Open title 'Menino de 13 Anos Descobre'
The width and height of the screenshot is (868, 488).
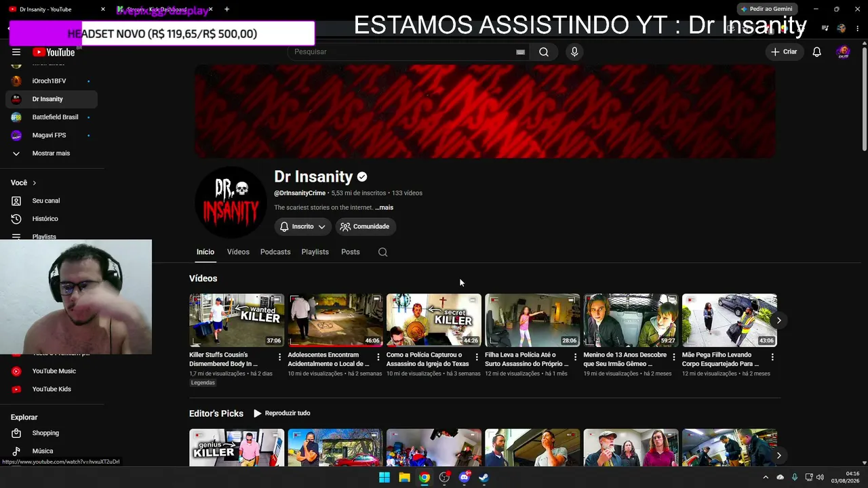pyautogui.click(x=625, y=359)
